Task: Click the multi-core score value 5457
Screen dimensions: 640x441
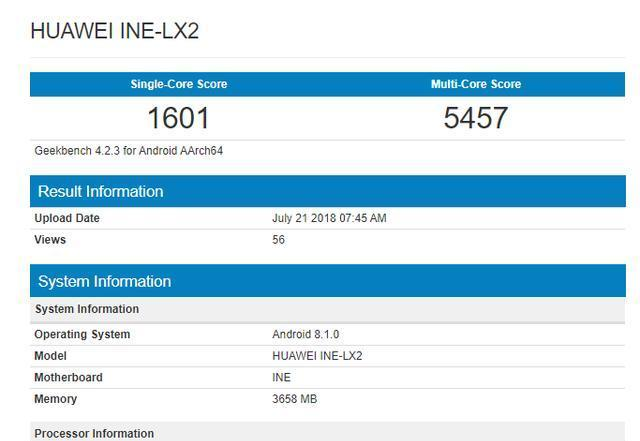Action: [x=476, y=118]
